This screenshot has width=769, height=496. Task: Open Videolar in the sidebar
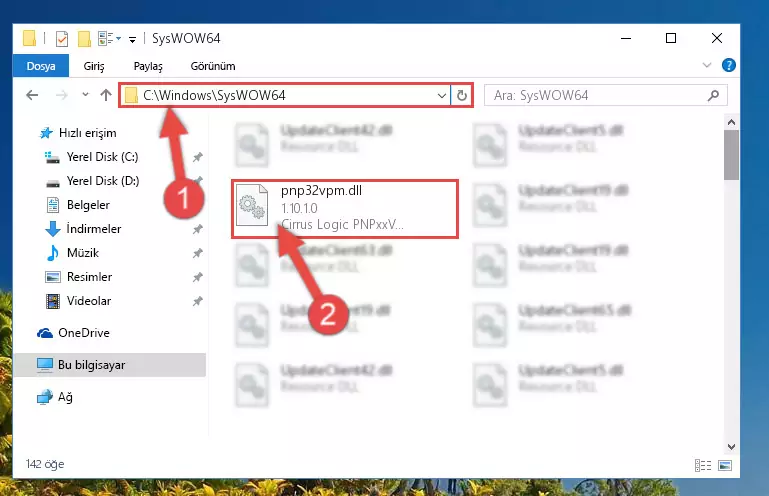click(78, 301)
